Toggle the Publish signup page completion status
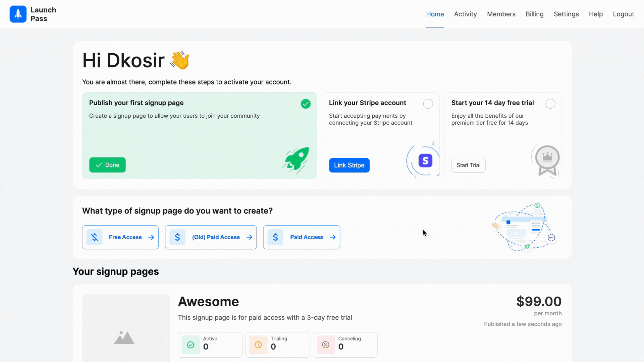644x362 pixels. [306, 104]
